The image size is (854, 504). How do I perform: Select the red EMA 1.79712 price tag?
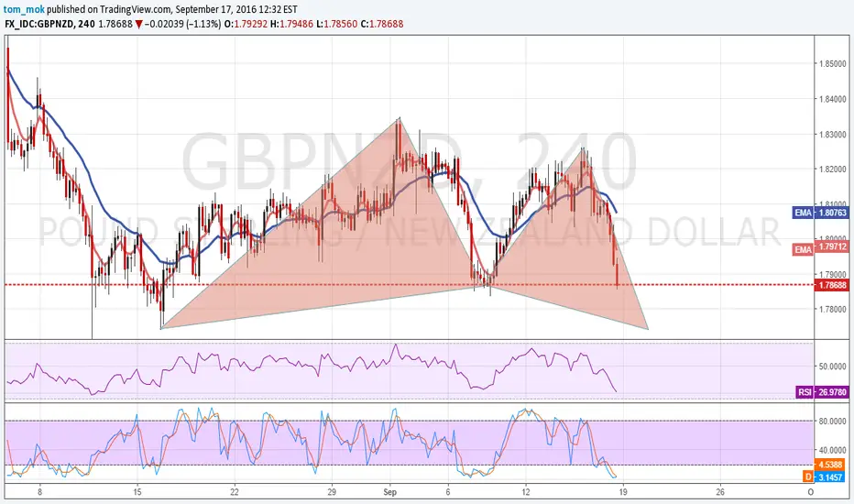[x=821, y=248]
